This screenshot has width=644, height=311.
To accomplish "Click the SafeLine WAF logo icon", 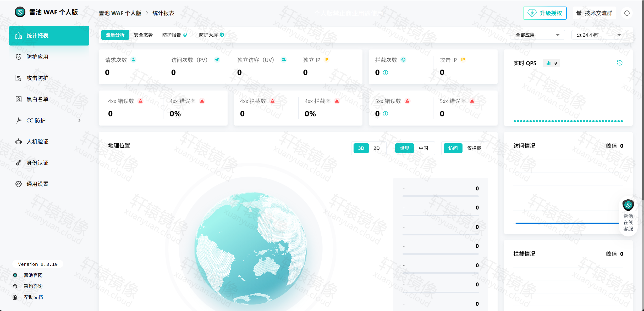I will coord(20,12).
